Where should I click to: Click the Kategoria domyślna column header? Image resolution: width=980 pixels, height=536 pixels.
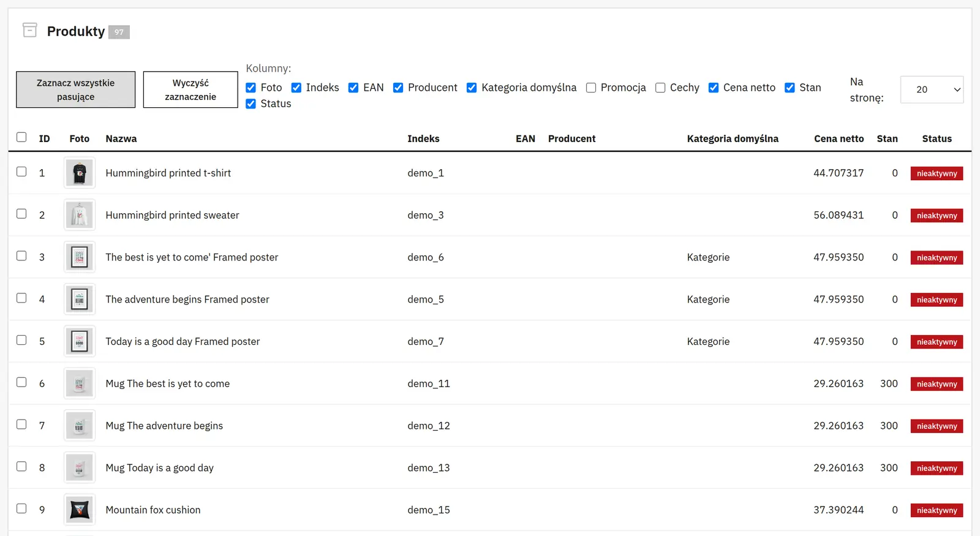point(733,139)
